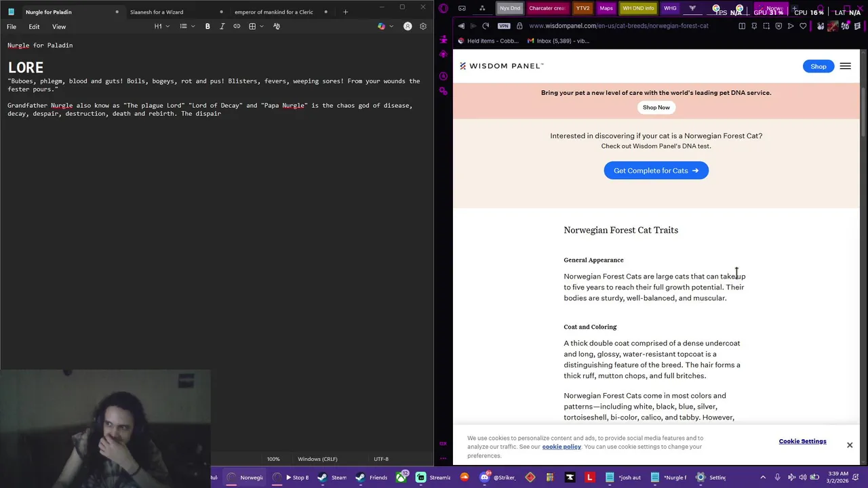Add page to bookmarks heart icon

tap(803, 26)
